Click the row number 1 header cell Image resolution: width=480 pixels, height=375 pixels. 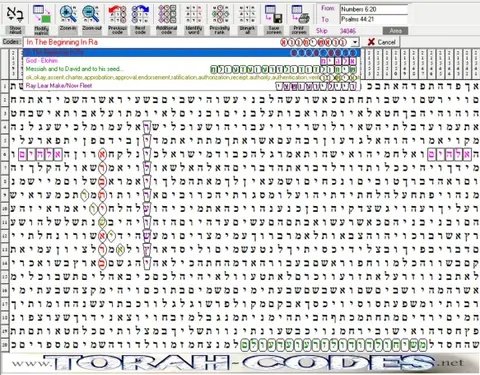click(5, 87)
